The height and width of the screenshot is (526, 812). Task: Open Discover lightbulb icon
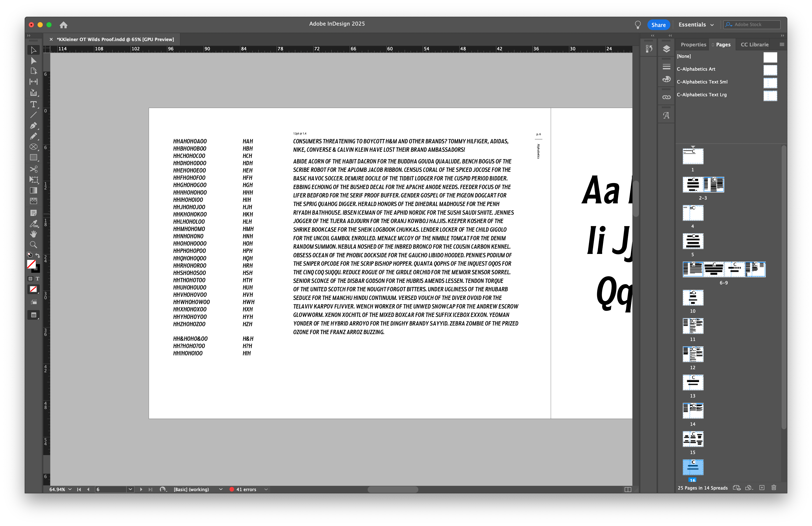click(x=638, y=25)
